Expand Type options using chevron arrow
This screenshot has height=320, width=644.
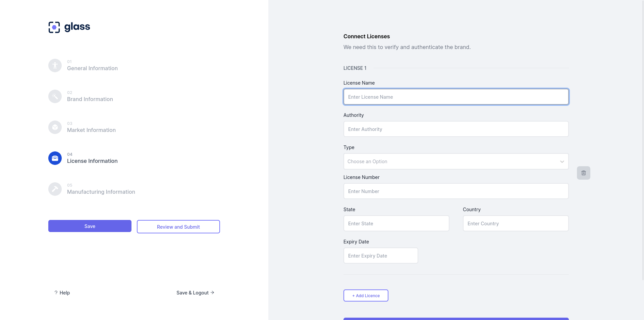coord(562,162)
